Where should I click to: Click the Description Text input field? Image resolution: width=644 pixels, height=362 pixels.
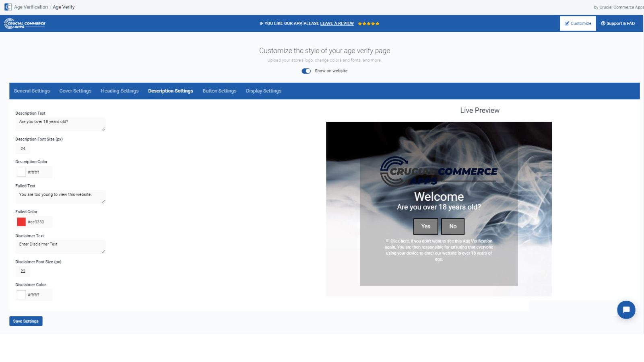pos(60,124)
